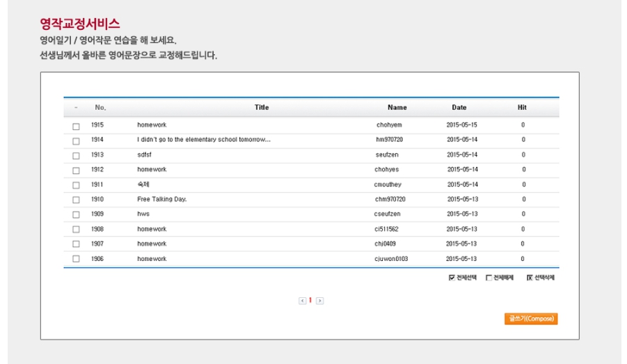Screen dimensions: 627x364
Task: Select the checkbox for post 1906
Action: coord(76,260)
